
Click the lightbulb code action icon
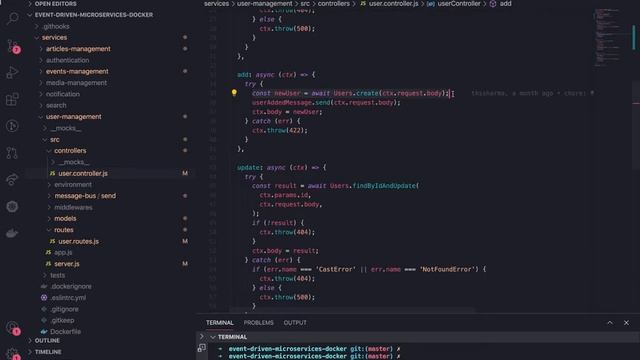click(x=234, y=93)
